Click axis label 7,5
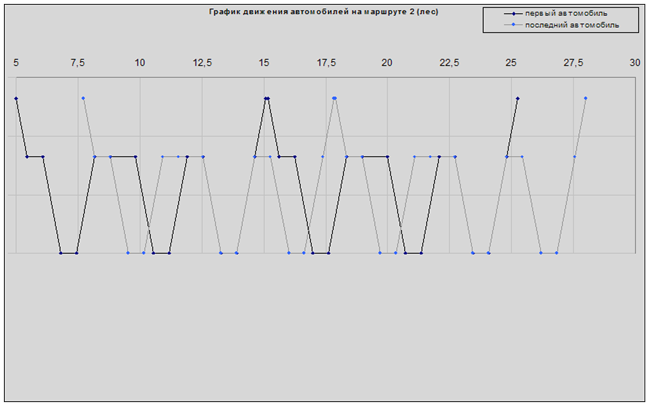Viewport: 650px width, 406px height. 78,62
